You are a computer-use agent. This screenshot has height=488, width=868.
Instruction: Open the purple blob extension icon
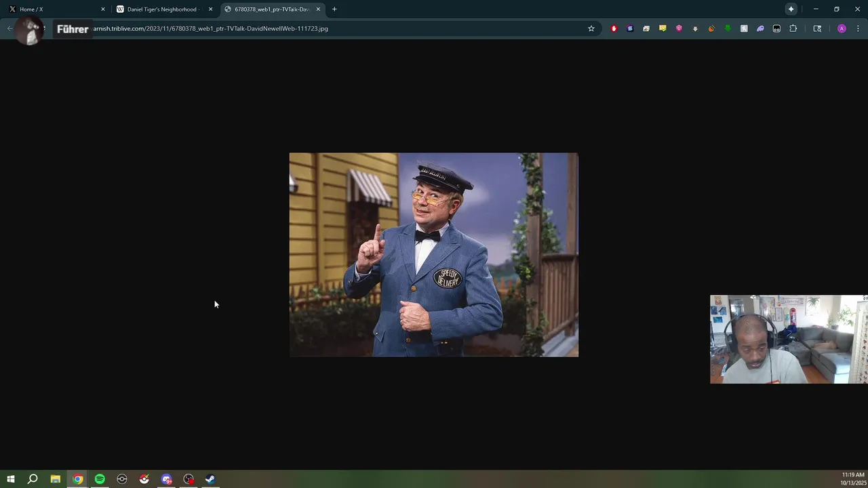coord(760,28)
